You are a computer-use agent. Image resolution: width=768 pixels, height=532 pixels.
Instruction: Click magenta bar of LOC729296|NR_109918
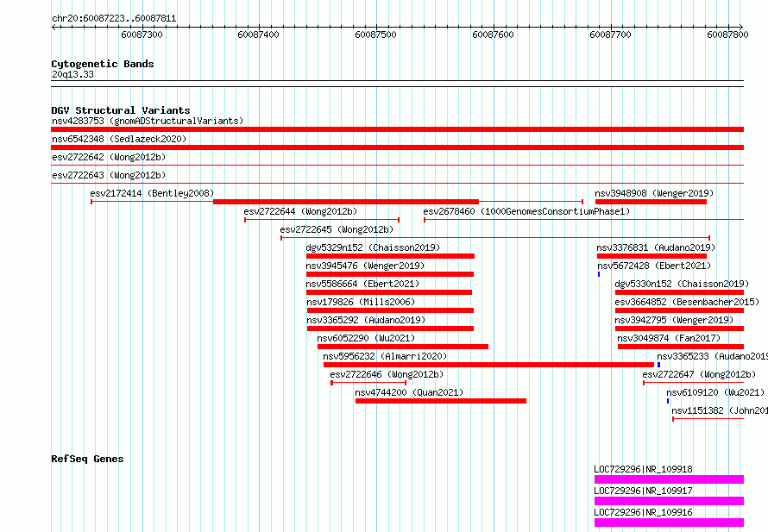(669, 479)
